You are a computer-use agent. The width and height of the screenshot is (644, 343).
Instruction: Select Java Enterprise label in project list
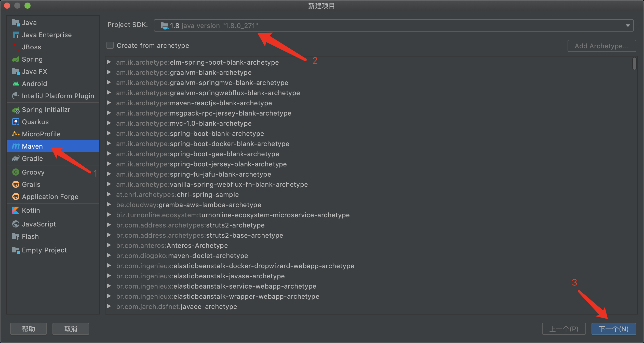[x=47, y=35]
